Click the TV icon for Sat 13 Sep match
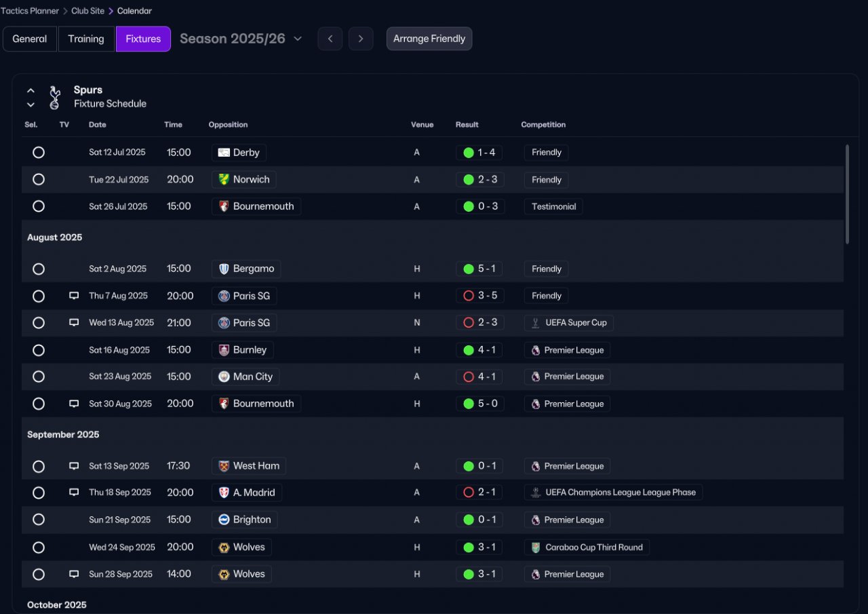The width and height of the screenshot is (868, 614). pyautogui.click(x=74, y=466)
